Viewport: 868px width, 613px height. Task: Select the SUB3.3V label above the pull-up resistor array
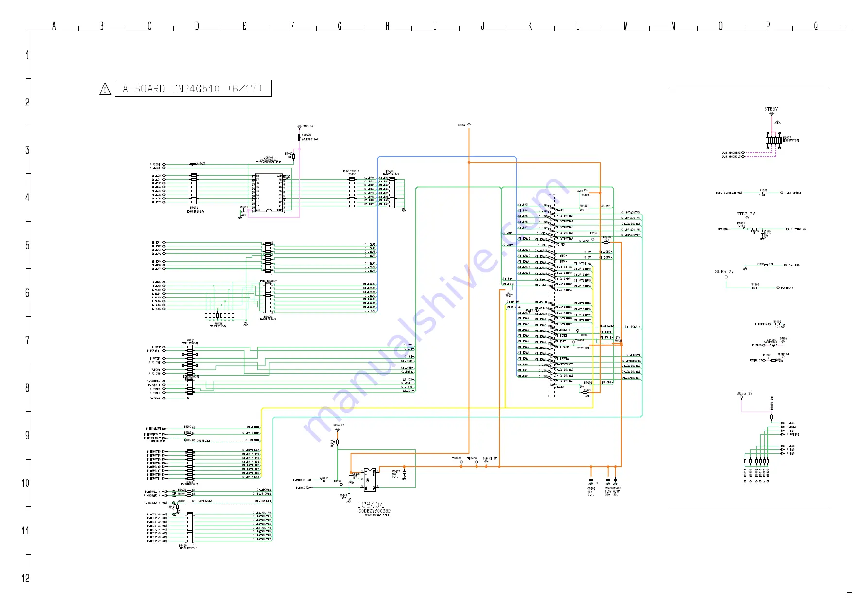click(x=744, y=393)
